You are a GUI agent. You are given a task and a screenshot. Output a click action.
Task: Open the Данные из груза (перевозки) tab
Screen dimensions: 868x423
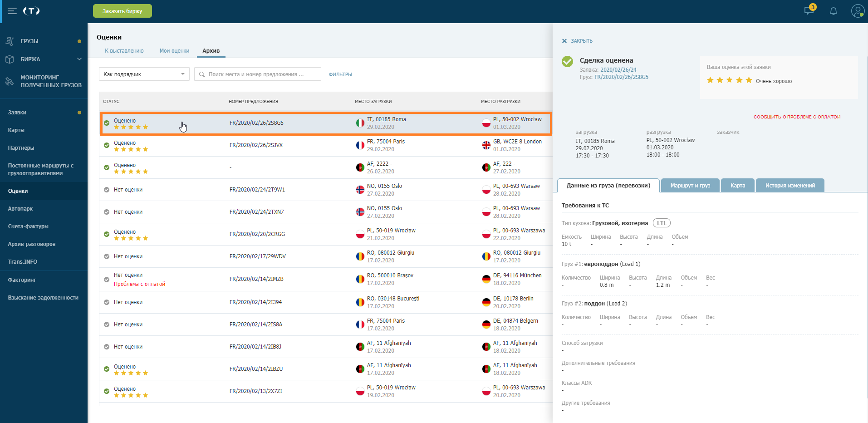click(608, 186)
